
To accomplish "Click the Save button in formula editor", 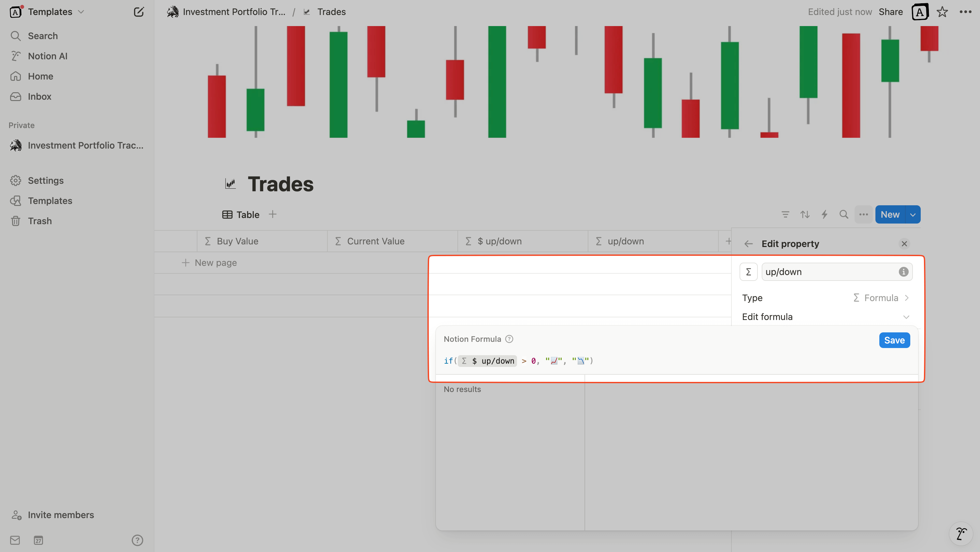I will point(894,340).
